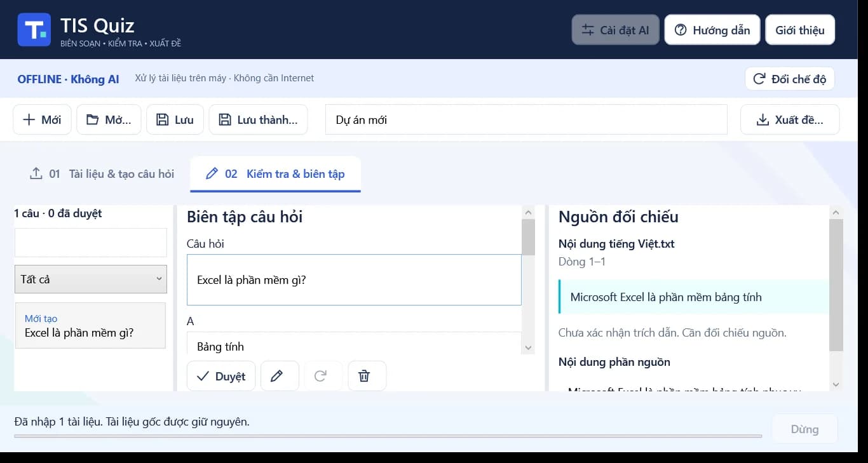This screenshot has width=868, height=463.
Task: Click the Nội dung phần nguồn heading
Action: pos(614,362)
